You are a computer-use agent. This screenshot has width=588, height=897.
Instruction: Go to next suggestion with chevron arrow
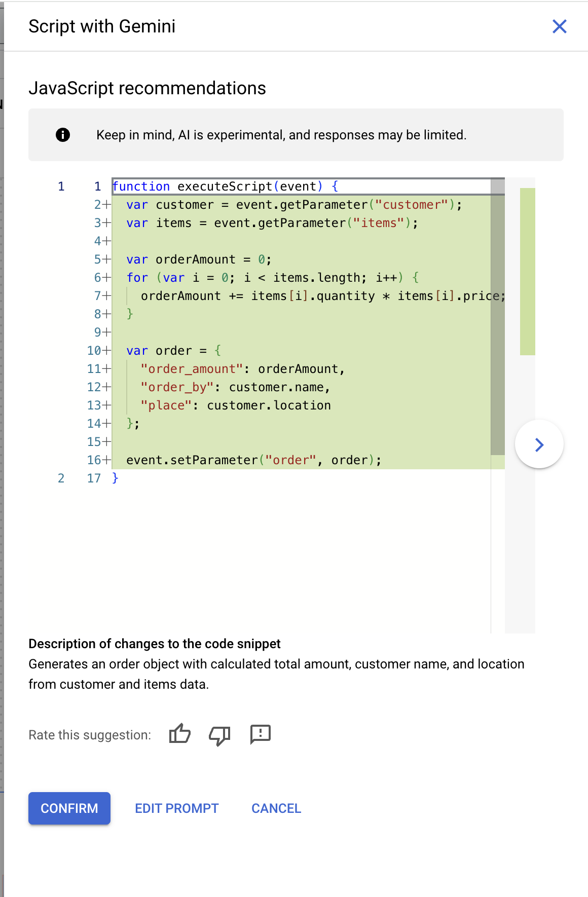click(x=539, y=444)
